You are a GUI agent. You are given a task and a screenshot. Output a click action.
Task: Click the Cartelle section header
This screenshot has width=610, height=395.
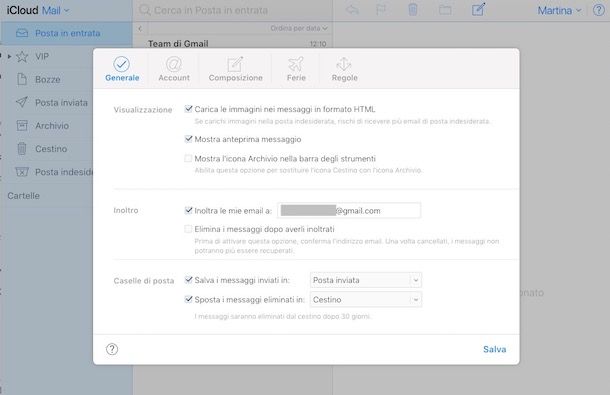tap(23, 196)
